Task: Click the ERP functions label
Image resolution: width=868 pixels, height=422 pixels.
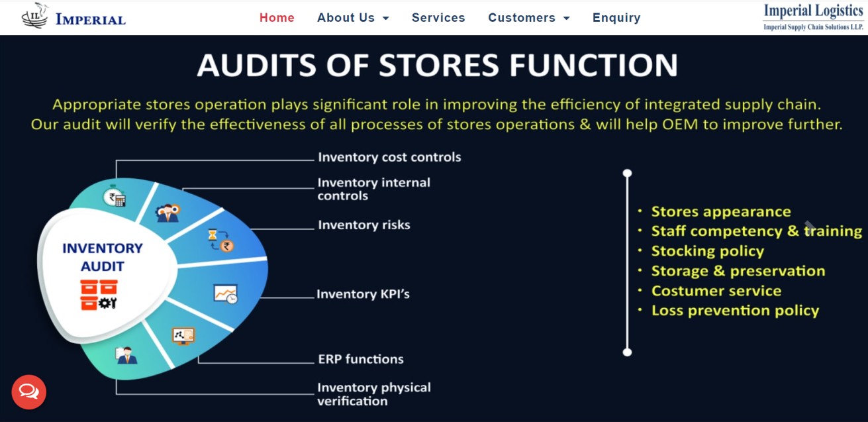Action: tap(361, 359)
